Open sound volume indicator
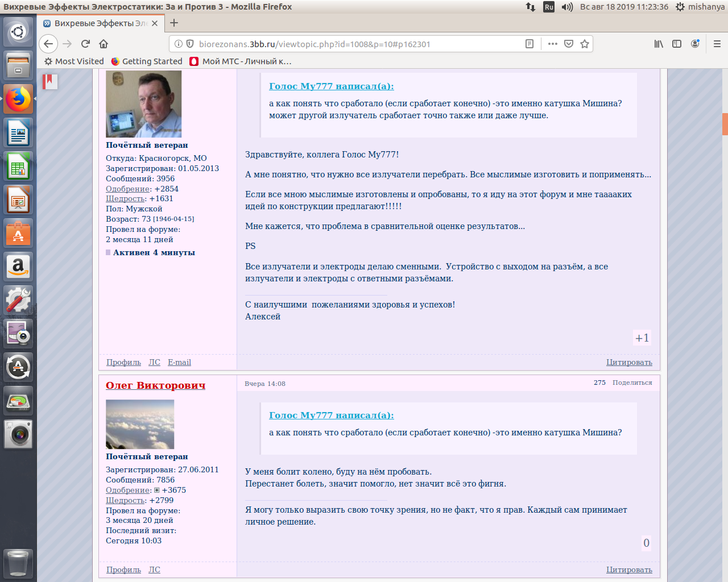This screenshot has width=728, height=582. point(567,7)
